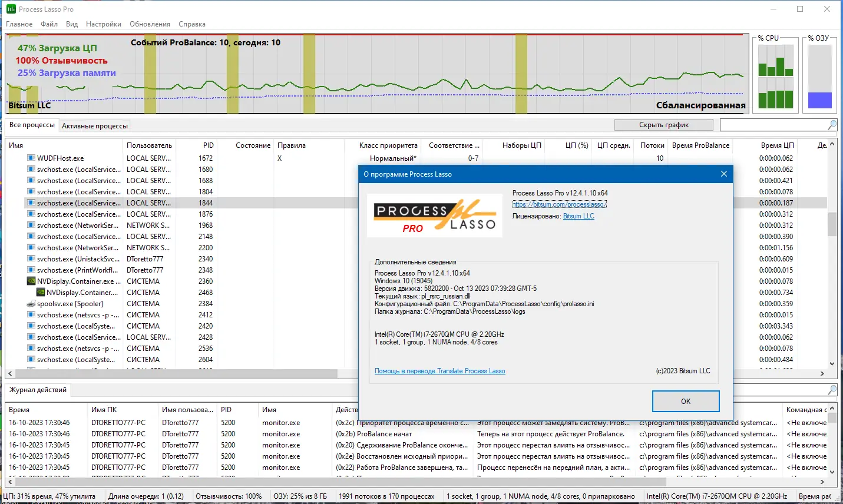Open the Translate Process Lasso help link
Image resolution: width=843 pixels, height=504 pixels.
click(x=440, y=371)
